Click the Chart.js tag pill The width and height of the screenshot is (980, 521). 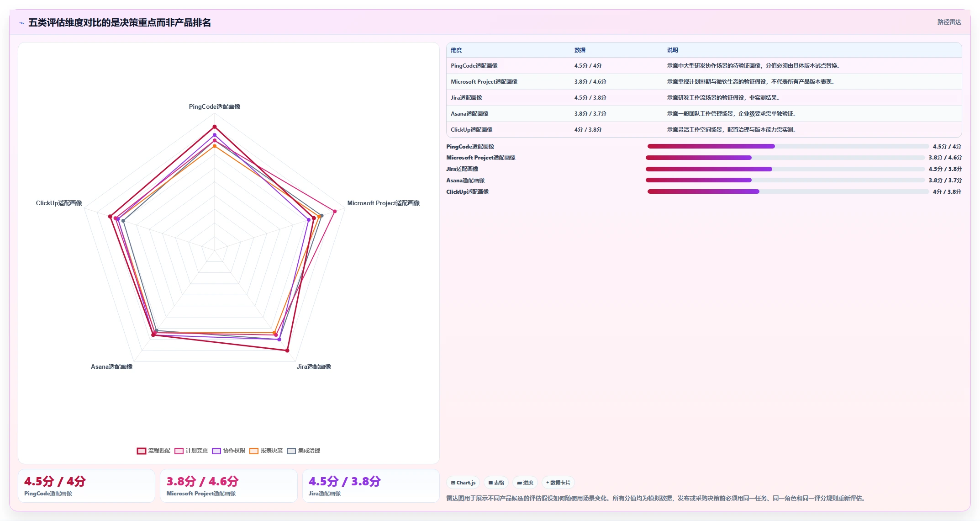tap(463, 483)
